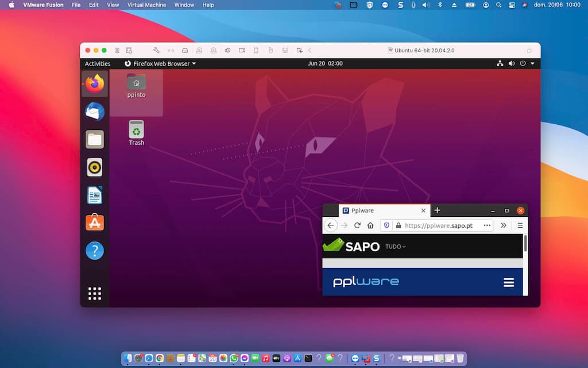Click the camera device icon in VMware toolbar

pos(242,51)
